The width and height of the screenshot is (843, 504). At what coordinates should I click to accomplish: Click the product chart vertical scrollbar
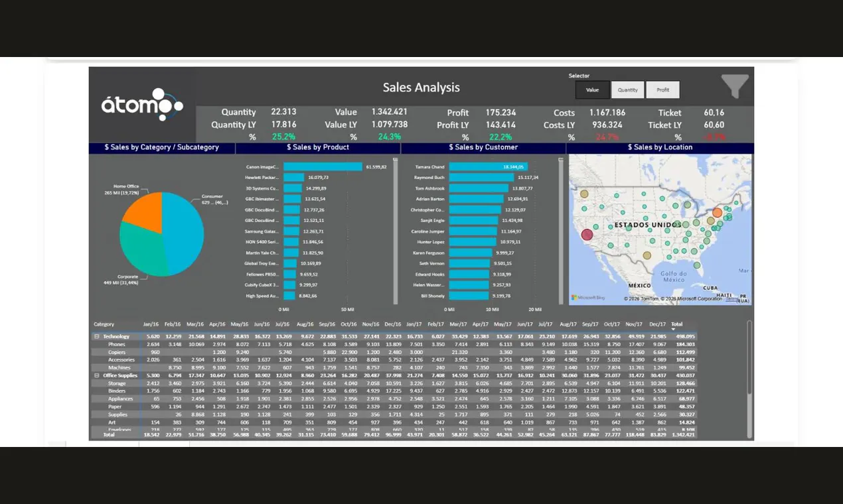[396, 231]
